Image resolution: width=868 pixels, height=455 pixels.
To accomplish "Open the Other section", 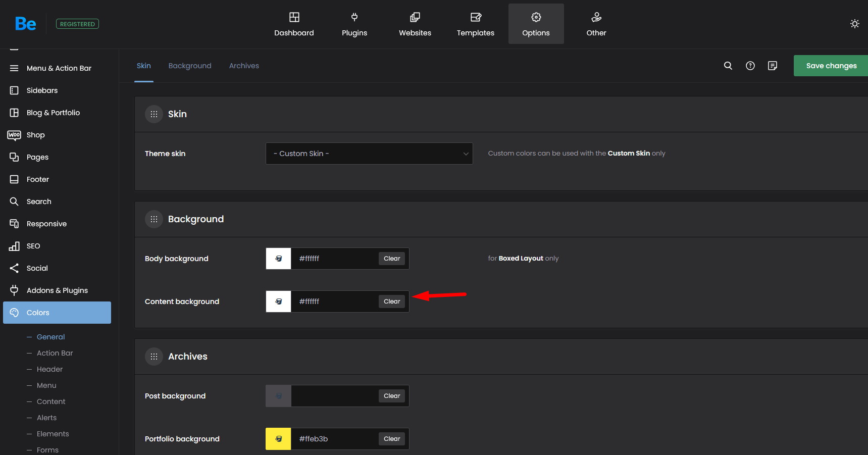I will pyautogui.click(x=596, y=24).
